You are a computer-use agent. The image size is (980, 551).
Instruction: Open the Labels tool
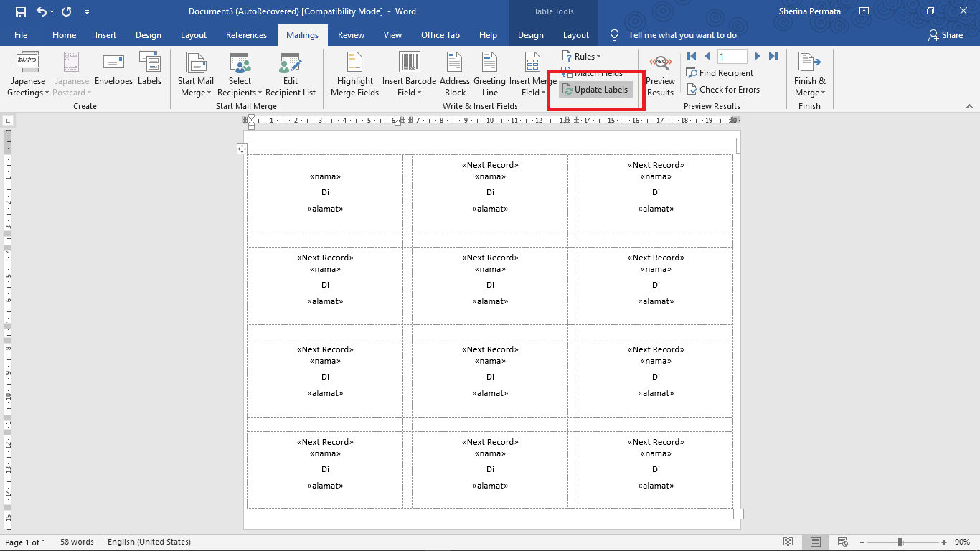pyautogui.click(x=149, y=72)
